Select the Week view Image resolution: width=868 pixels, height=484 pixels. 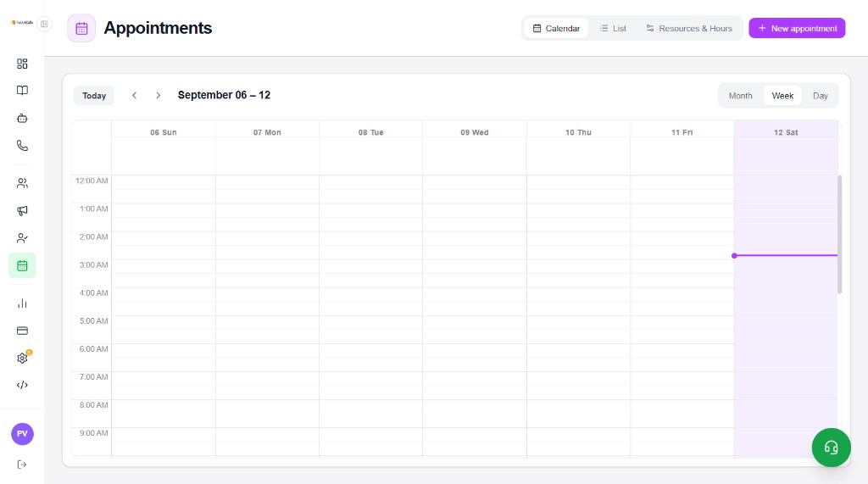tap(782, 96)
